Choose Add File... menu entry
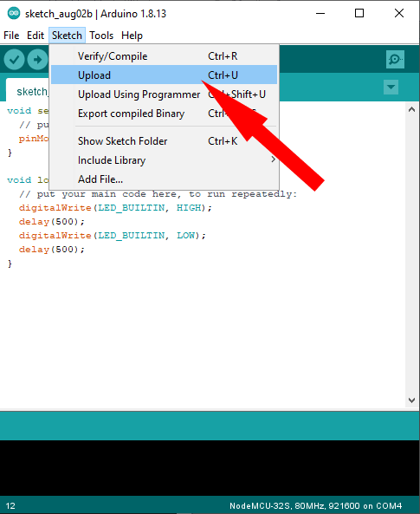 coord(164,179)
